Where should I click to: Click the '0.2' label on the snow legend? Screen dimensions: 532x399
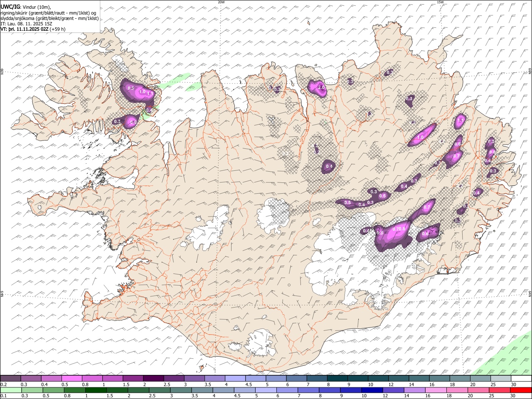tap(3, 384)
